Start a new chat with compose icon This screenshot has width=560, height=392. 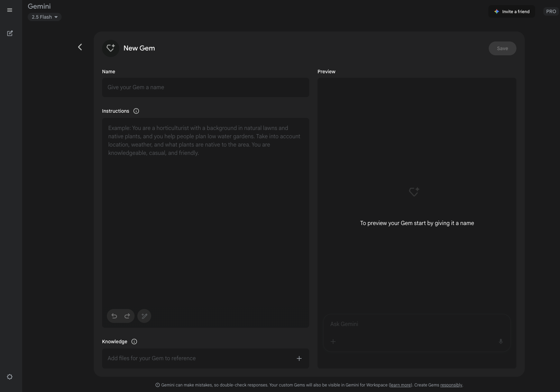tap(10, 33)
